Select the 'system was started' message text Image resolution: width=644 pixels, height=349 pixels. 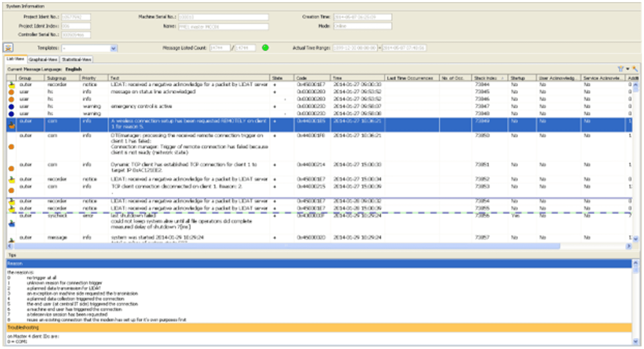[157, 237]
